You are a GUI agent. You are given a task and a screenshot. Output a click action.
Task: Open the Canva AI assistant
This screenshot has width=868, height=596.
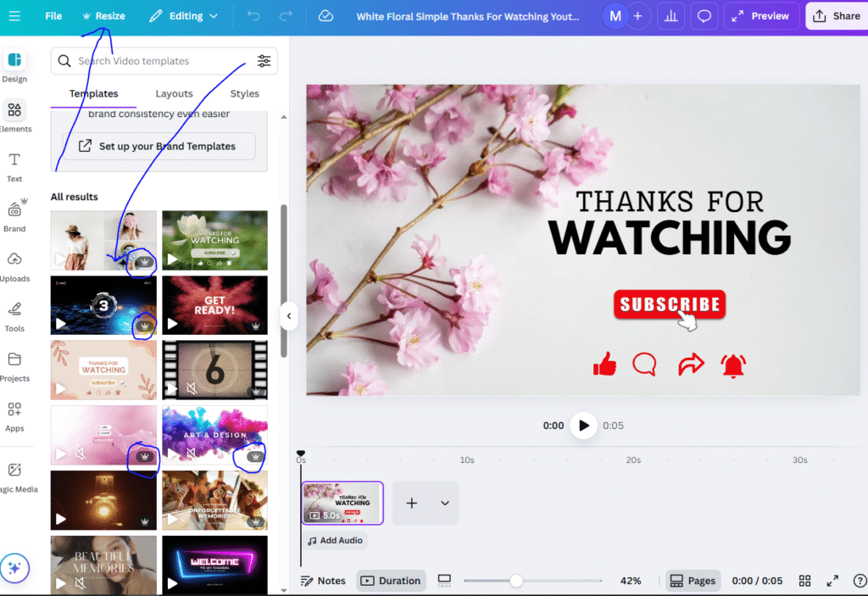pyautogui.click(x=14, y=568)
